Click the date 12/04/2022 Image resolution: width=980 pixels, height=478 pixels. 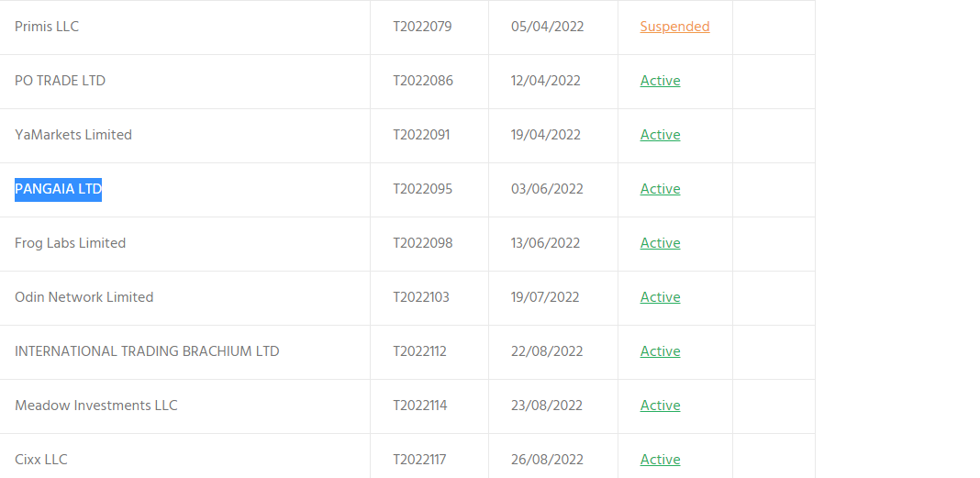coord(546,82)
